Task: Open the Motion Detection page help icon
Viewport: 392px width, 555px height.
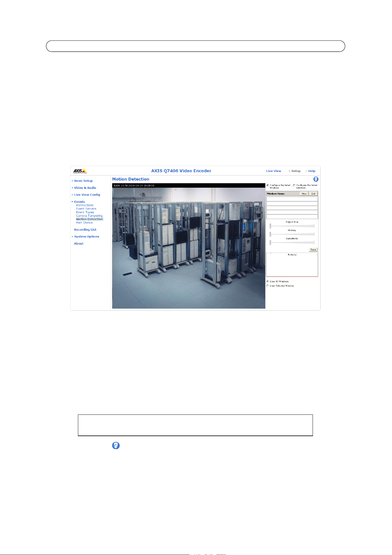Action: click(x=316, y=179)
